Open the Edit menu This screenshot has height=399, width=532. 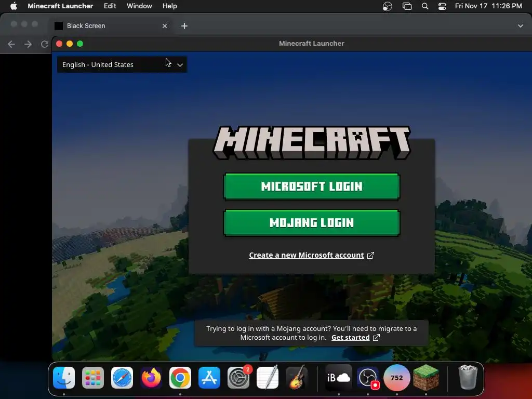110,6
